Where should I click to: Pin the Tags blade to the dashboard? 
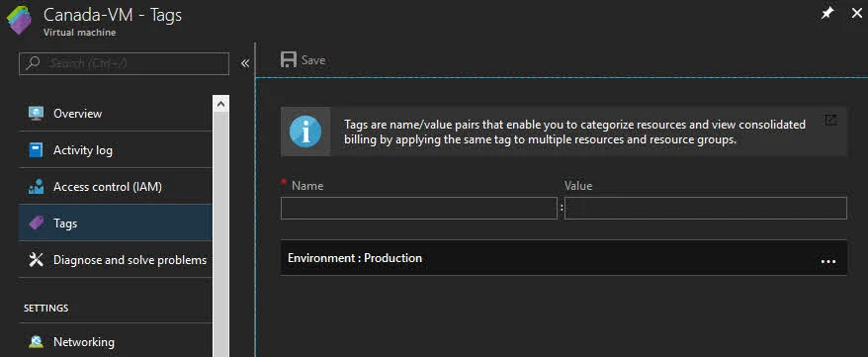tap(826, 14)
